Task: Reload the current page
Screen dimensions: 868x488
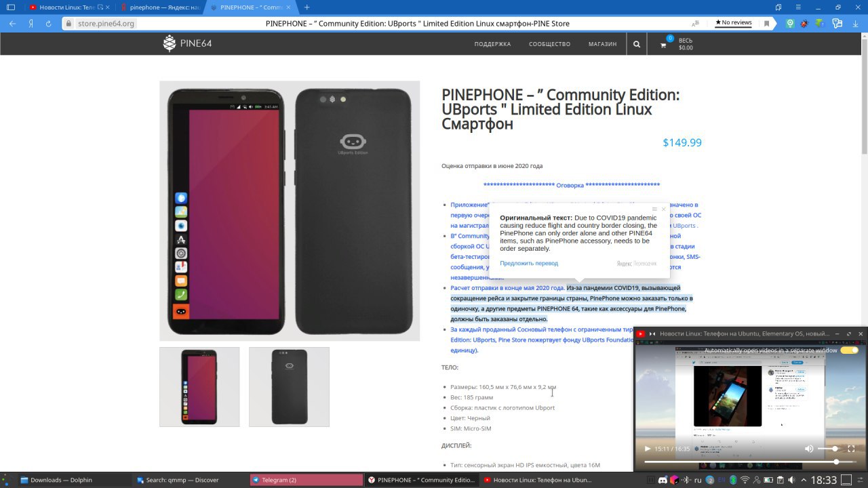Action: [49, 23]
